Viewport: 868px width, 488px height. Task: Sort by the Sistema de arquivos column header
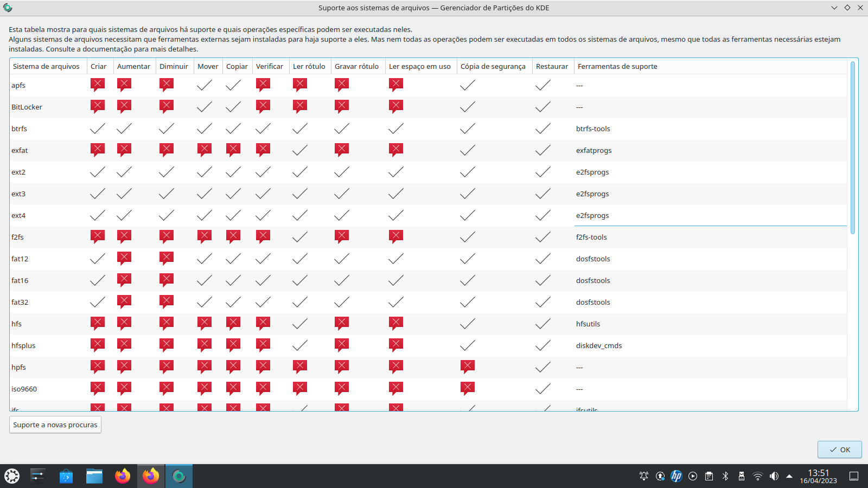coord(46,66)
